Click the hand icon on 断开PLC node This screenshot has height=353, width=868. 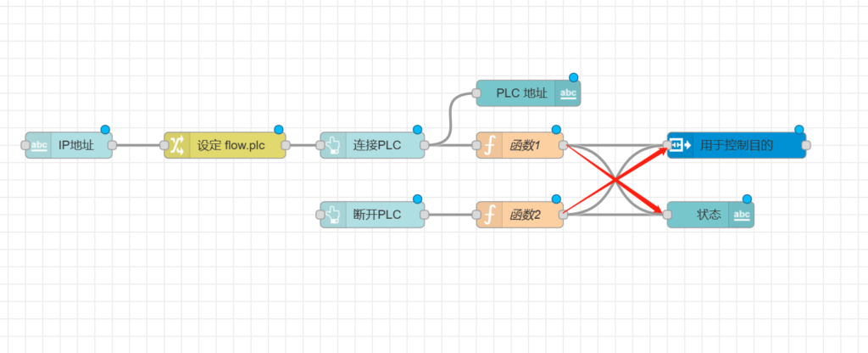[x=333, y=215]
